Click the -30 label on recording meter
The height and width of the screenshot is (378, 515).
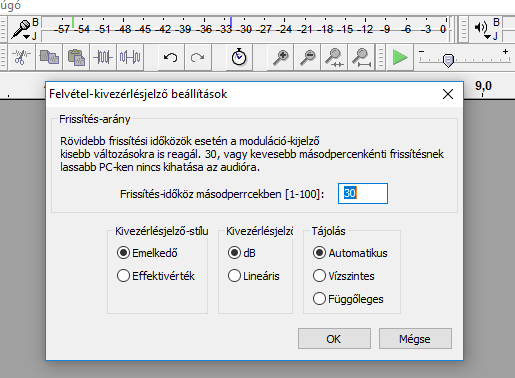click(x=245, y=29)
